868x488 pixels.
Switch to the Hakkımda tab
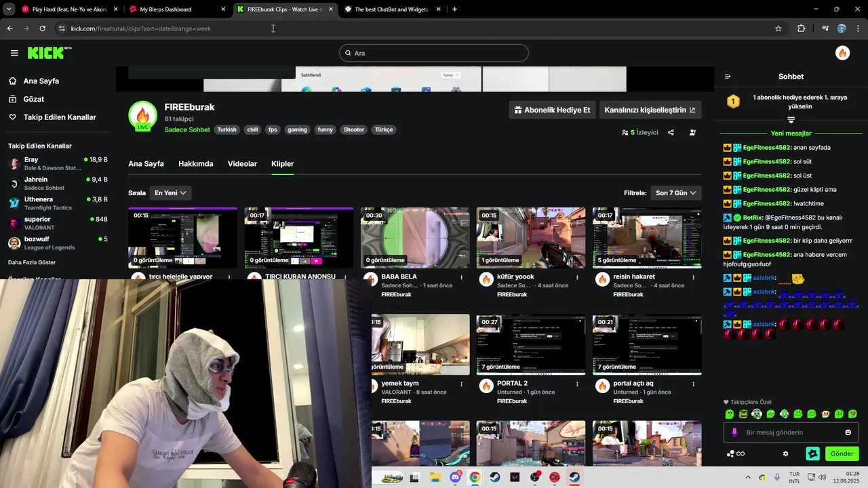pyautogui.click(x=195, y=164)
